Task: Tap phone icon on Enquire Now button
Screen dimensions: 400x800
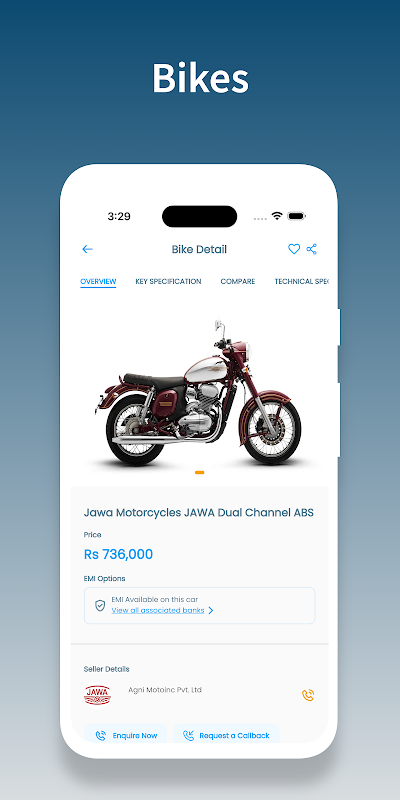Action: 101,736
